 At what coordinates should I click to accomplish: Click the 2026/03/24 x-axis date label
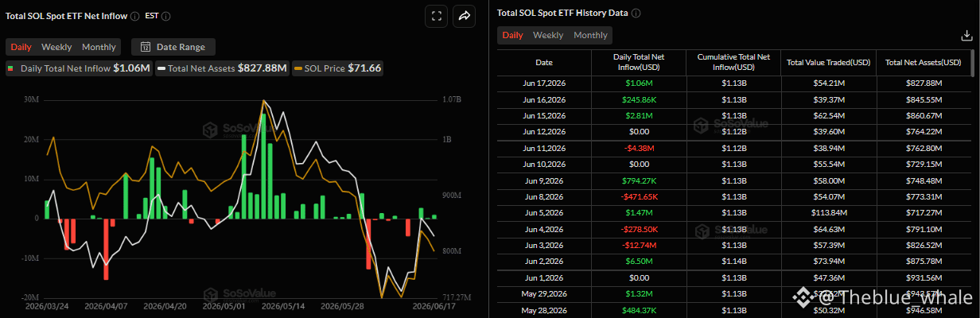click(x=47, y=306)
